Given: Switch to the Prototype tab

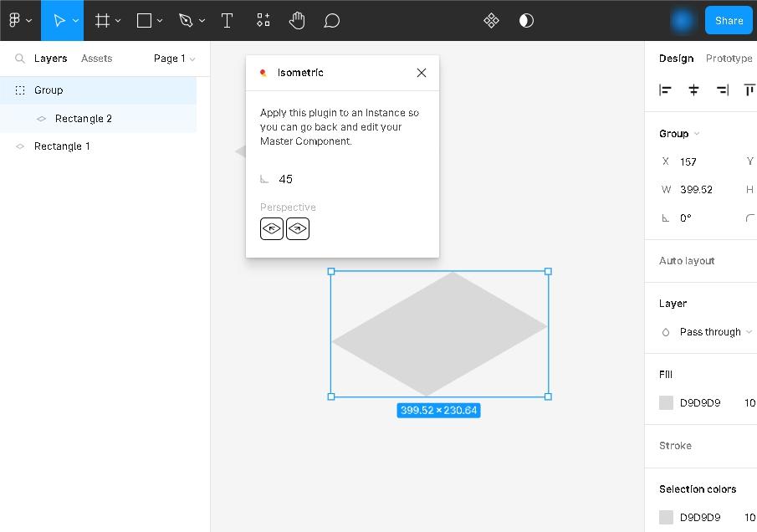Looking at the screenshot, I should 729,59.
